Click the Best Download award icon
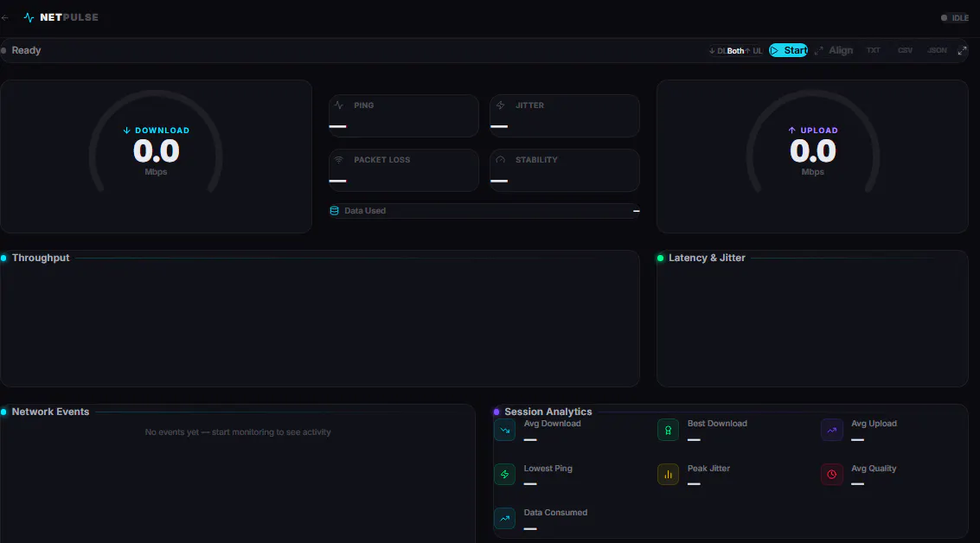The image size is (980, 543). [x=668, y=430]
